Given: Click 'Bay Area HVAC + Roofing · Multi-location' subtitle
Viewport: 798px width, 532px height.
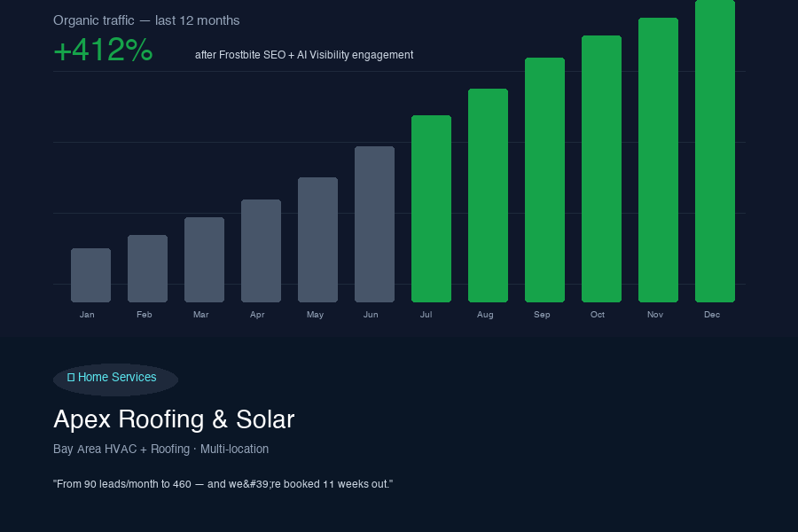Looking at the screenshot, I should point(160,449).
